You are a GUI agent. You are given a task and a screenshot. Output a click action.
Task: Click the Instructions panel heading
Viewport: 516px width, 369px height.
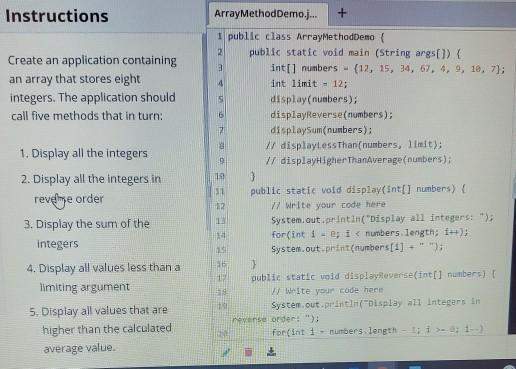(57, 16)
